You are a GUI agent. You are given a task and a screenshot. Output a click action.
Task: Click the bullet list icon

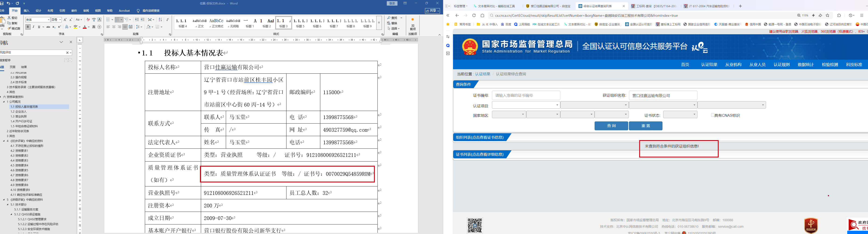click(x=108, y=20)
